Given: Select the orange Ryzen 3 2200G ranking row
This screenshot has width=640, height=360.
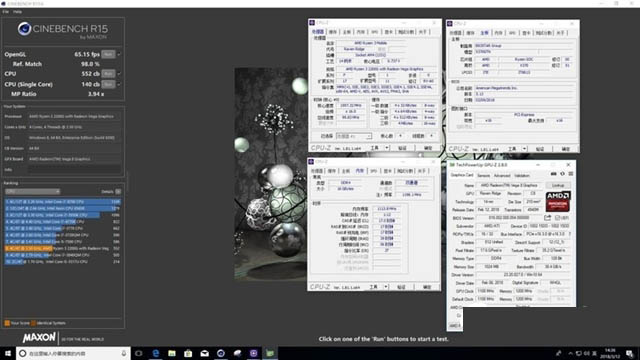Looking at the screenshot, I should pyautogui.click(x=62, y=248).
